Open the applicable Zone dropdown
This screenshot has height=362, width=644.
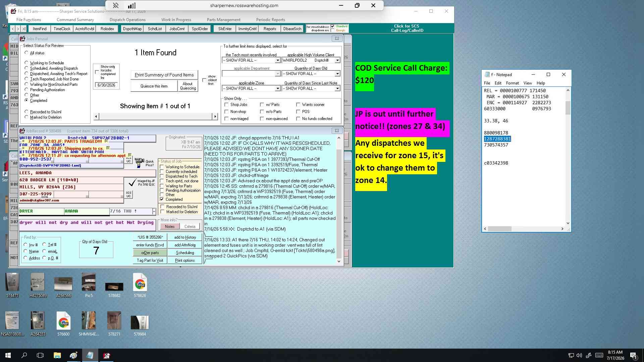[x=278, y=88]
